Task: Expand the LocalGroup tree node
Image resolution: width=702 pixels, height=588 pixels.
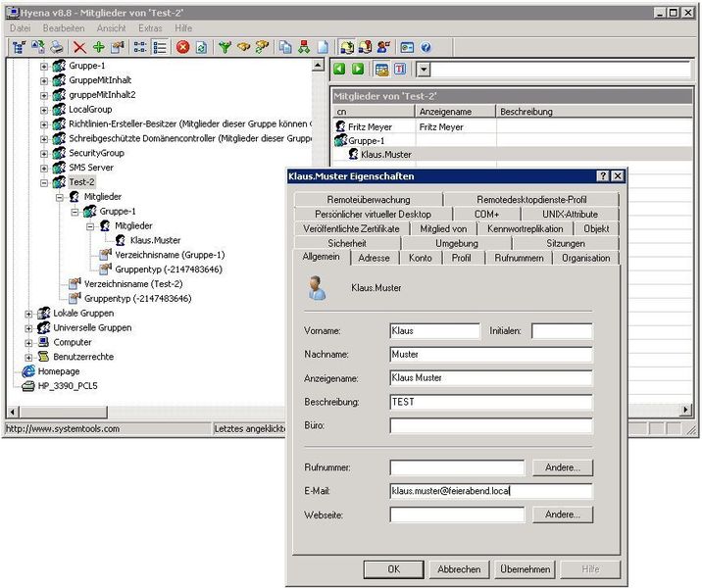Action: pyautogui.click(x=44, y=110)
